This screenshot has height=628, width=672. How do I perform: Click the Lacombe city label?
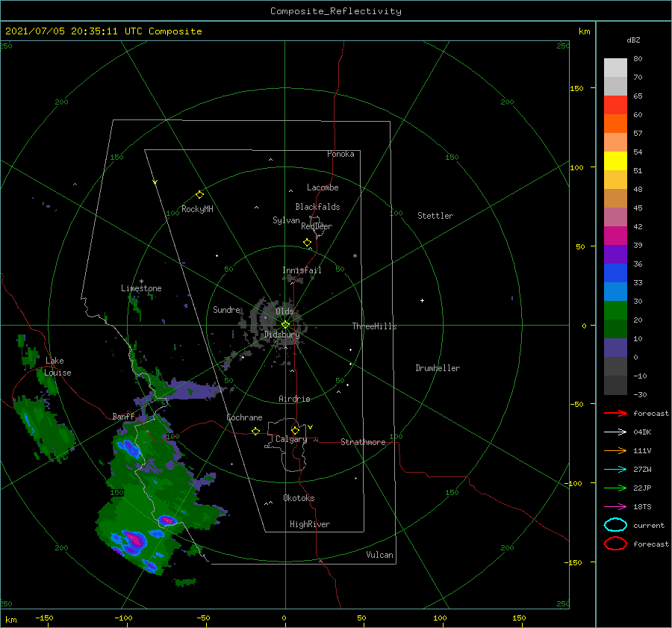[323, 187]
